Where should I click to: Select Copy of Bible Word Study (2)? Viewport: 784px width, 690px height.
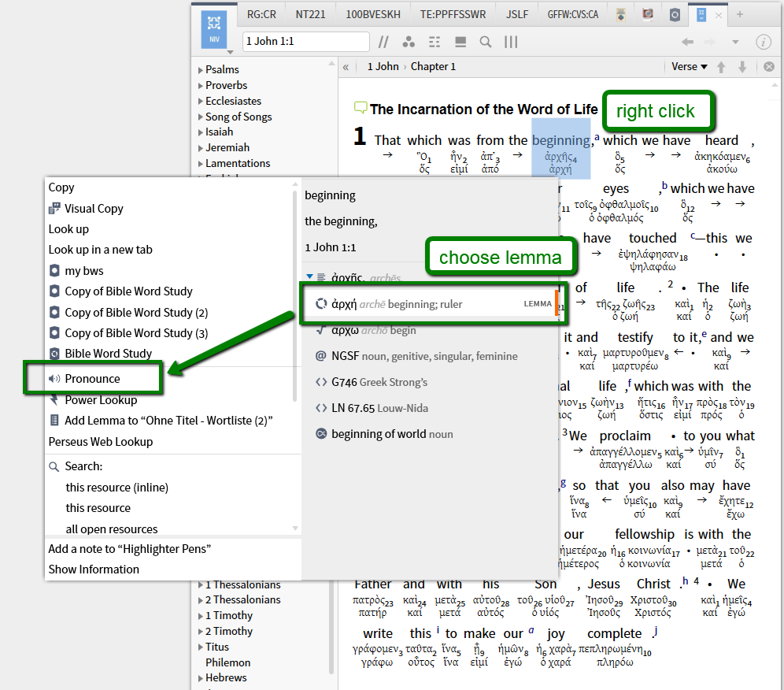coord(136,312)
